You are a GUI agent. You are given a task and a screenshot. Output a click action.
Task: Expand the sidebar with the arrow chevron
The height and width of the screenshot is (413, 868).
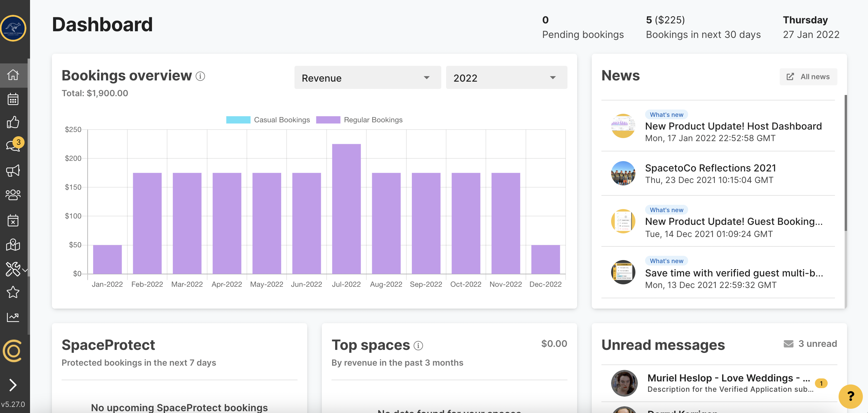point(13,384)
